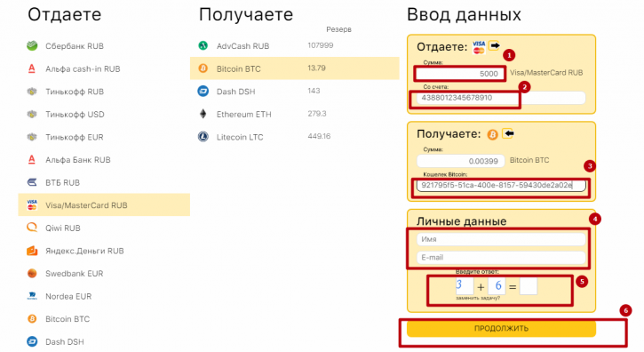The height and width of the screenshot is (352, 644).
Task: Click the ВТБ RUB logo icon
Action: click(32, 182)
